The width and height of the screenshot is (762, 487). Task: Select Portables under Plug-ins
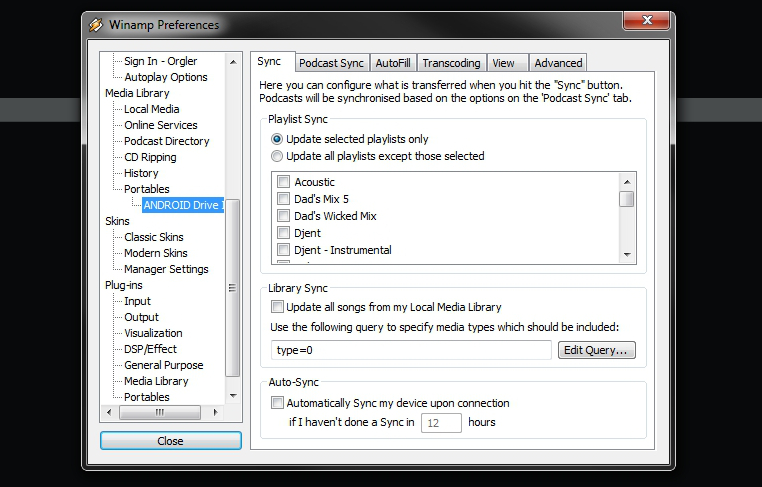pos(147,397)
